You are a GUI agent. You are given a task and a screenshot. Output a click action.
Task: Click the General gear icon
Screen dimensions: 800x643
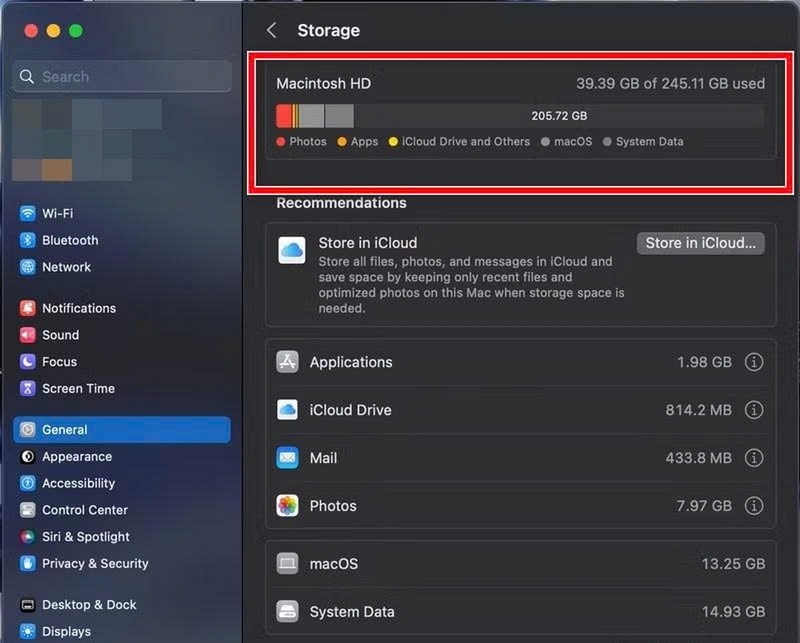(x=28, y=430)
